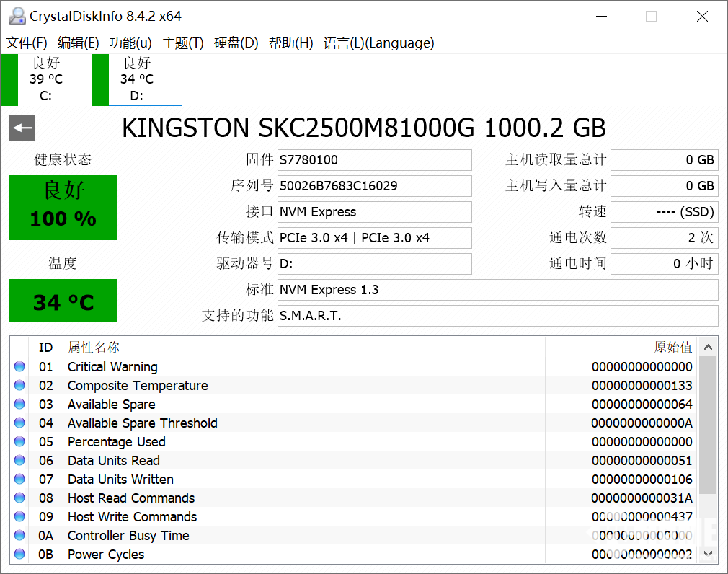
Task: Minimize the CrystalDiskInfo window
Action: (602, 17)
